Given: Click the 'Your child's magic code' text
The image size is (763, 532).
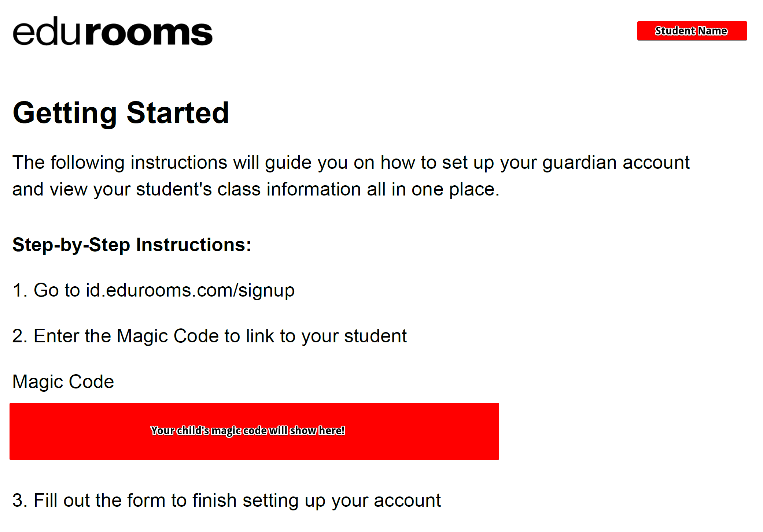Looking at the screenshot, I should tap(248, 431).
